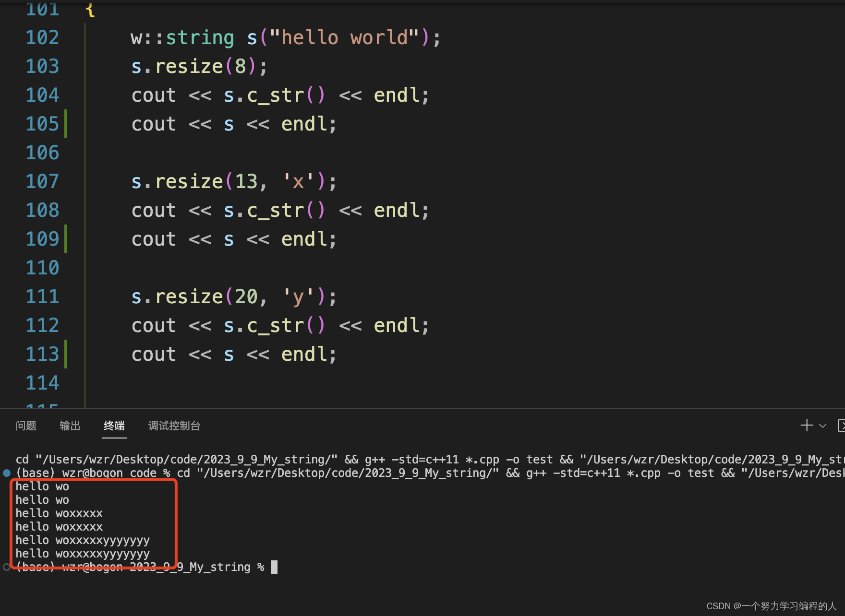Click c_str() on line 112
Image resolution: width=845 pixels, height=616 pixels.
[286, 325]
